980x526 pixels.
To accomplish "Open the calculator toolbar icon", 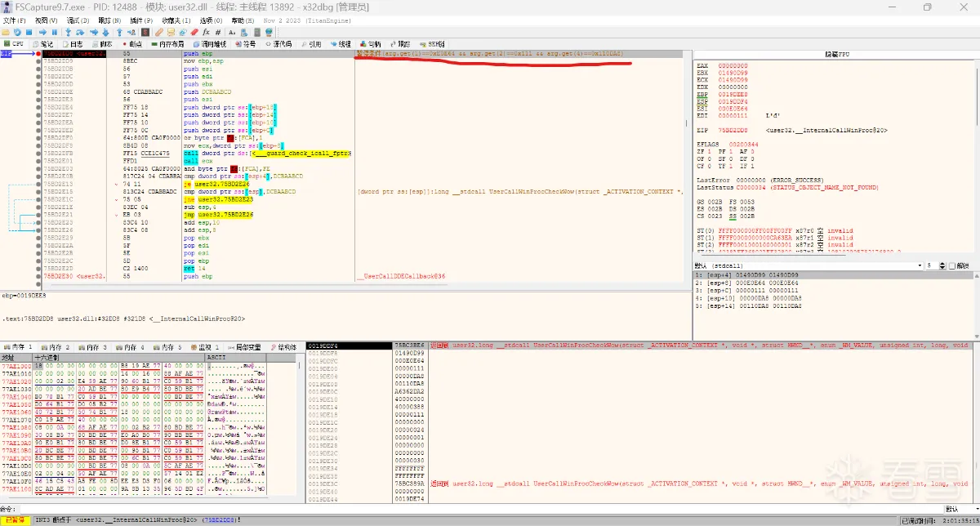I will (x=256, y=32).
